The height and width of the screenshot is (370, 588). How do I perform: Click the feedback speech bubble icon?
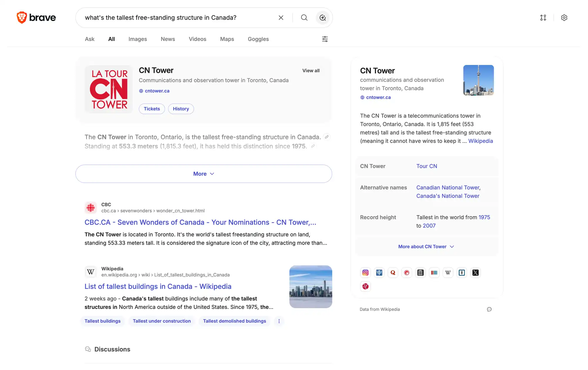[x=489, y=309]
